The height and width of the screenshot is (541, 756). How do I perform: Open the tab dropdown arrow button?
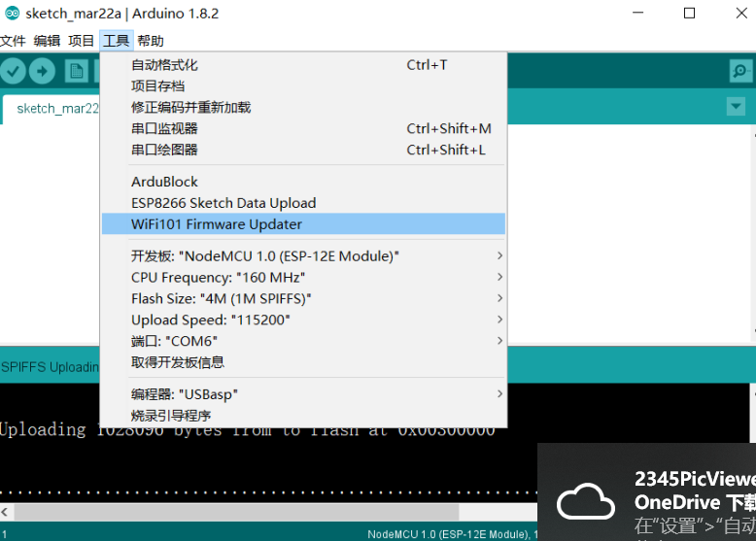[x=736, y=106]
